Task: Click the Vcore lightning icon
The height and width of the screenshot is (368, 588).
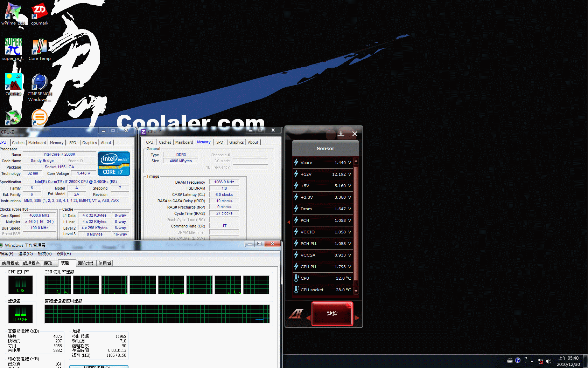Action: [296, 162]
